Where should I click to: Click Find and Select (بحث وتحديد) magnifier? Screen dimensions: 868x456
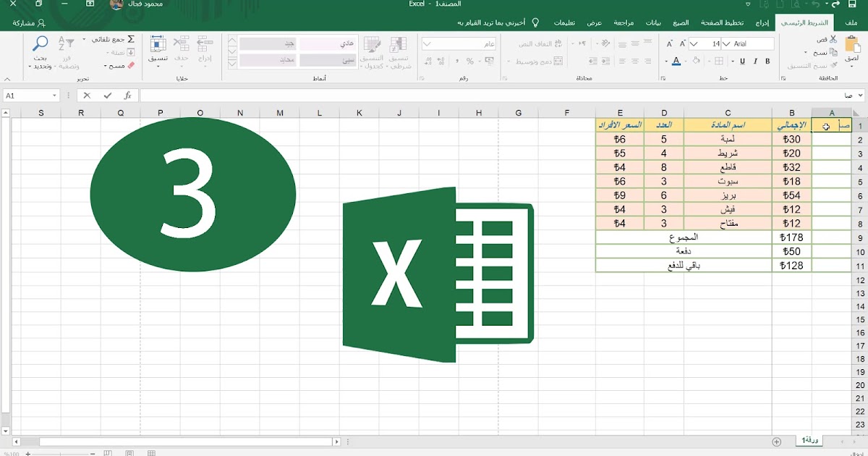point(40,43)
